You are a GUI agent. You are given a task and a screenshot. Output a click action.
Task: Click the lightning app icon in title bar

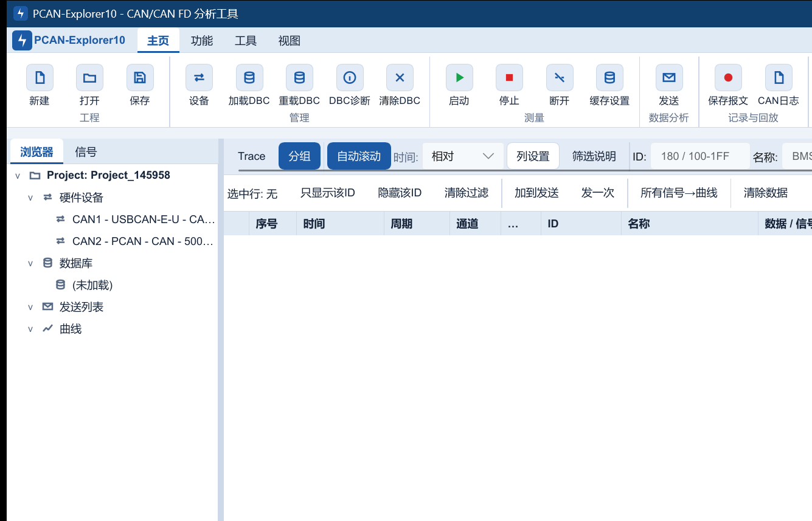(x=21, y=13)
